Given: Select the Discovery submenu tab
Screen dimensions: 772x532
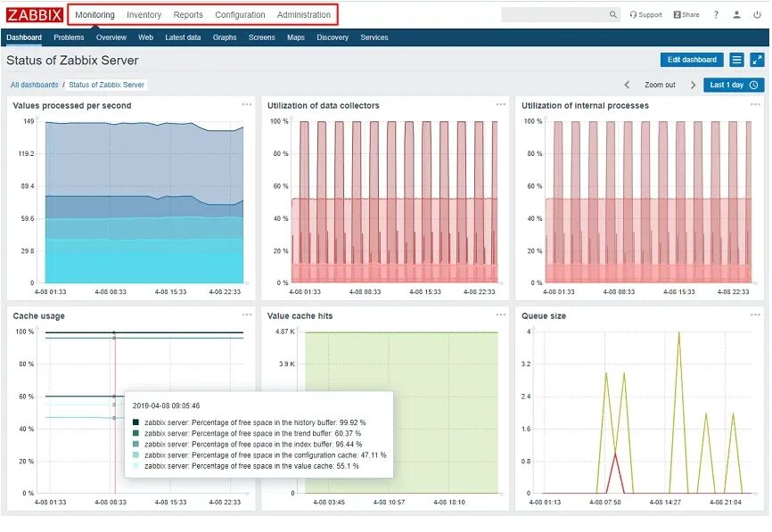Looking at the screenshot, I should coord(333,37).
